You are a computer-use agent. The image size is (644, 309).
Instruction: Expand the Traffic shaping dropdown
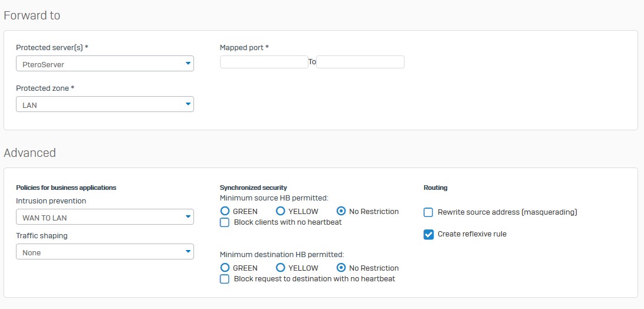tap(104, 252)
